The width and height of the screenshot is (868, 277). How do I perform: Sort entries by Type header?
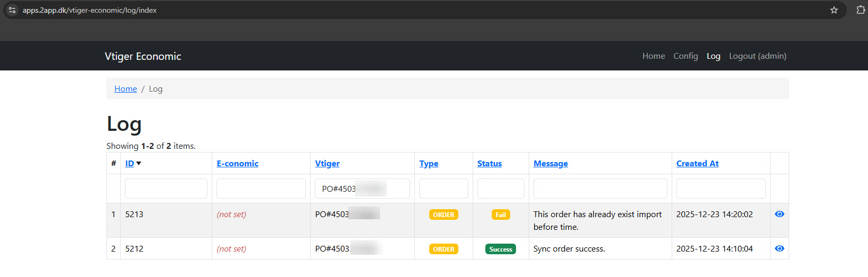coord(429,164)
